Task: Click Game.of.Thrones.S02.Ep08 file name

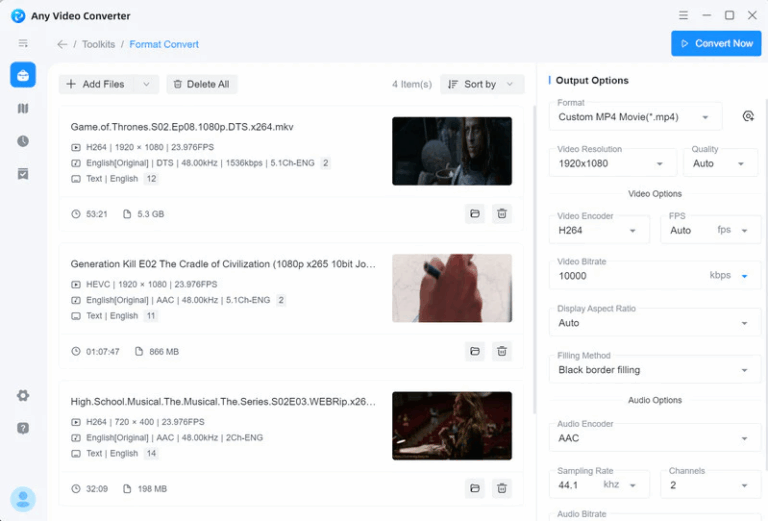Action: pyautogui.click(x=182, y=127)
